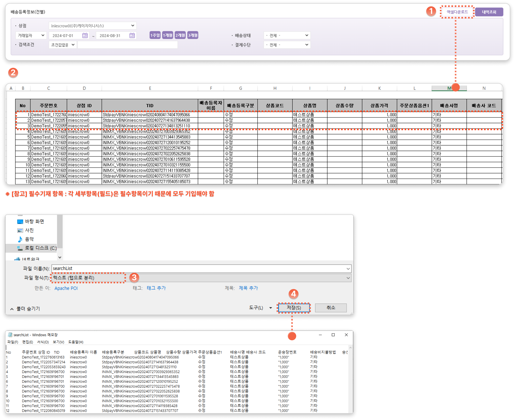Viewport: 515px width, 420px height.
Task: Click the folder tree scroll-down arrow
Action: [60, 257]
